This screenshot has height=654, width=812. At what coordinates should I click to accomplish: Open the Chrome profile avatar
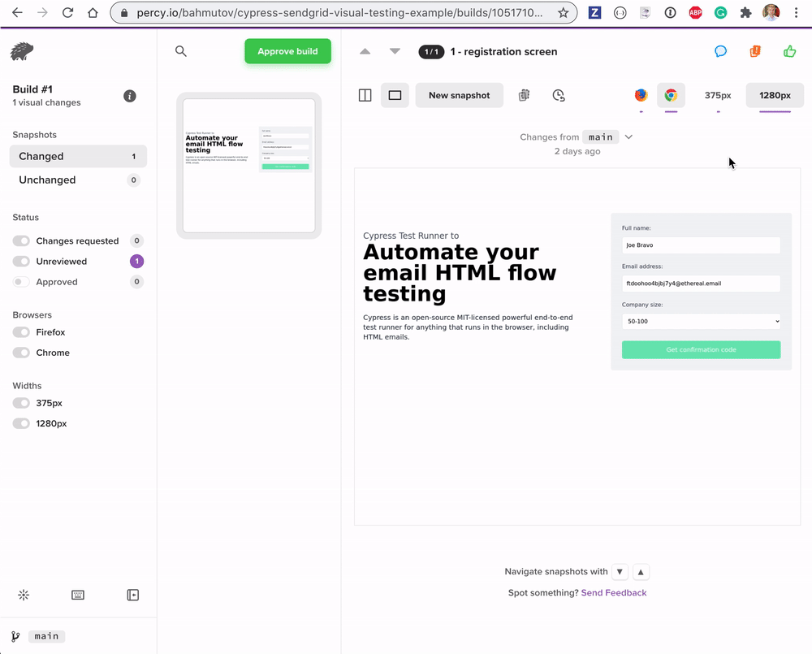click(771, 12)
